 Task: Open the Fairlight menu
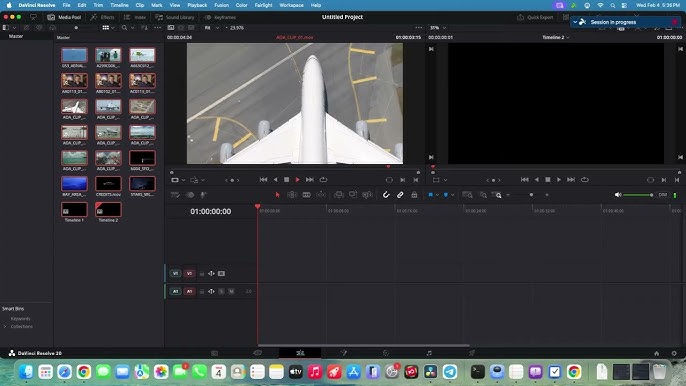pos(263,5)
